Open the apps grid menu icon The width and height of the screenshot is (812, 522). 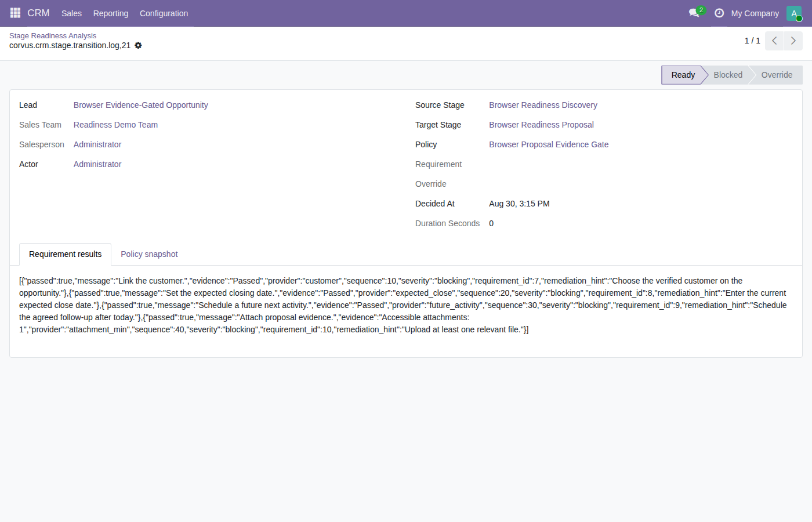coord(15,13)
